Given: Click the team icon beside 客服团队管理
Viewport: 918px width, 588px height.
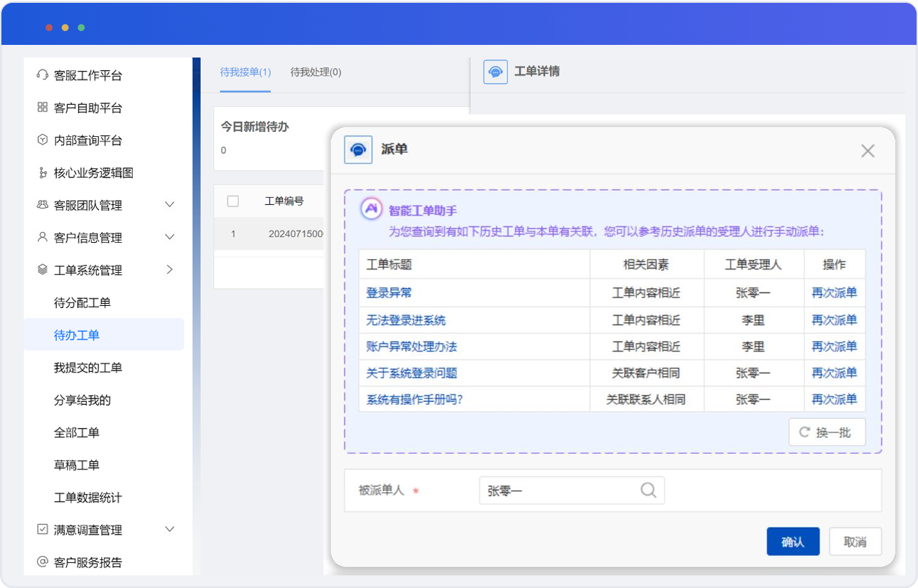Looking at the screenshot, I should 42,205.
